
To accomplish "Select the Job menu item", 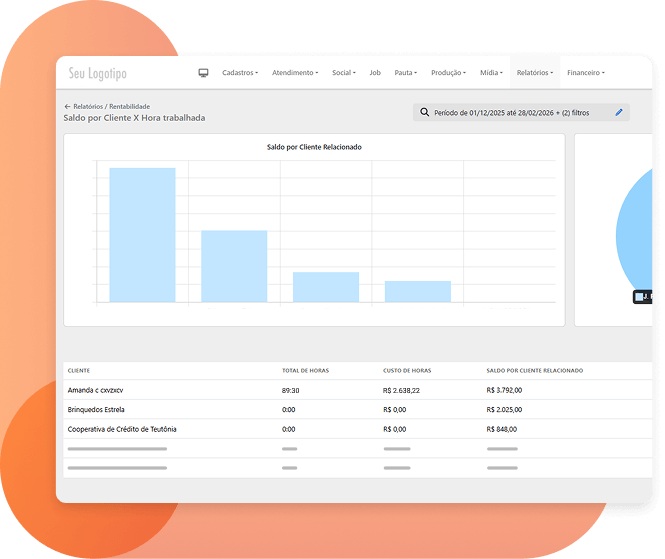I will click(375, 73).
